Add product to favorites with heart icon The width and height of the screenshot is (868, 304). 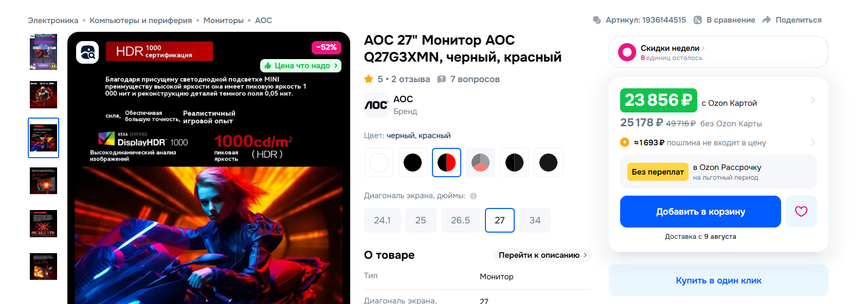click(801, 211)
